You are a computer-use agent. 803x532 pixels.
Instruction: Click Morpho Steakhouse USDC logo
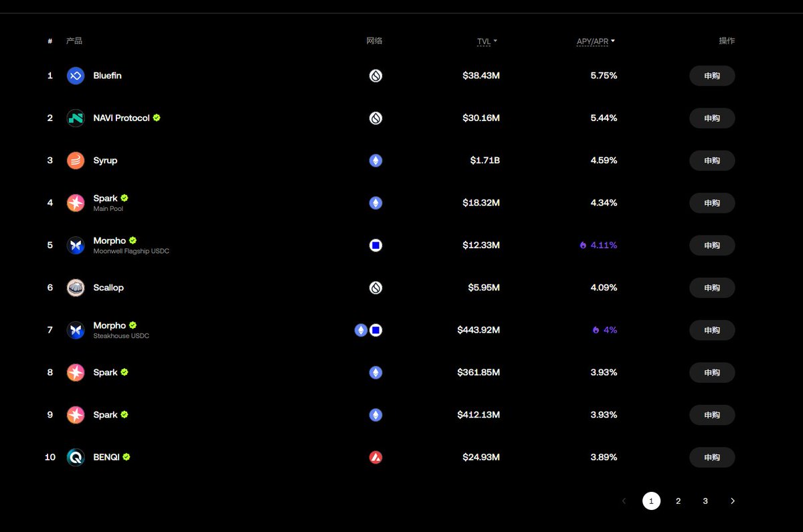coord(76,330)
